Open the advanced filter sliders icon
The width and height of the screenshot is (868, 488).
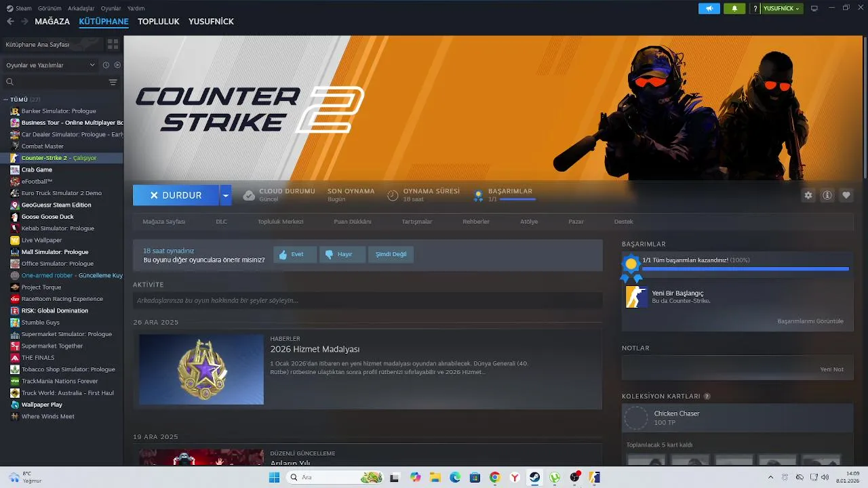click(113, 82)
